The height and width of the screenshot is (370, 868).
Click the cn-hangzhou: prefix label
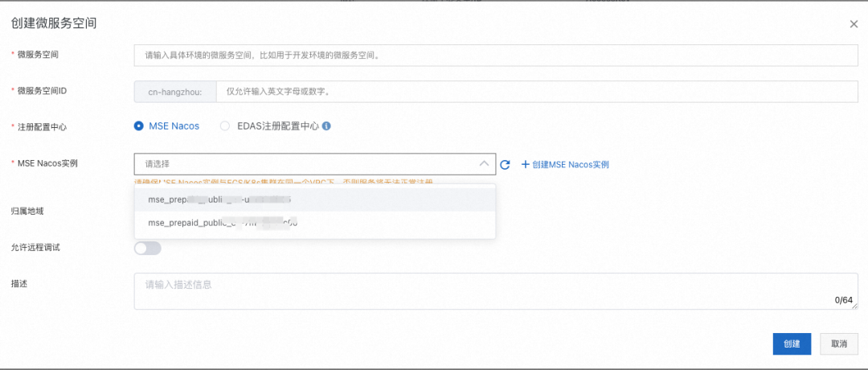coord(175,92)
